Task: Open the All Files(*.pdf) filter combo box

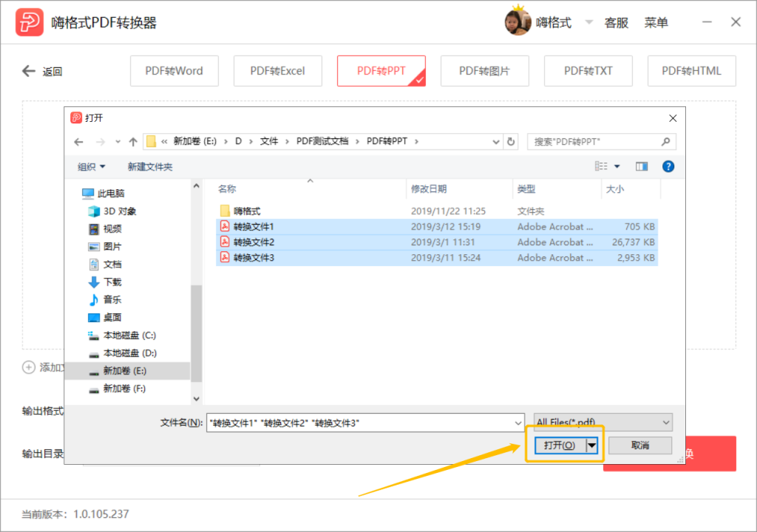Action: click(x=603, y=423)
